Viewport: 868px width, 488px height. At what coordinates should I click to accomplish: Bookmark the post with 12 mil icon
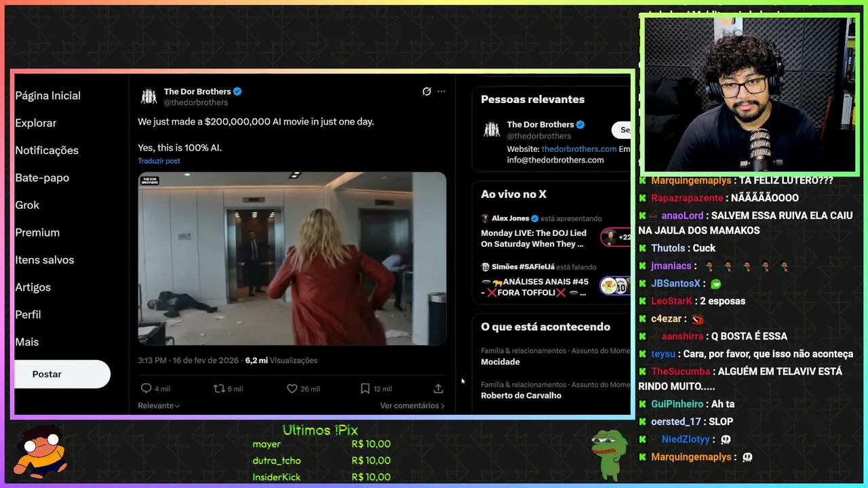pos(365,388)
